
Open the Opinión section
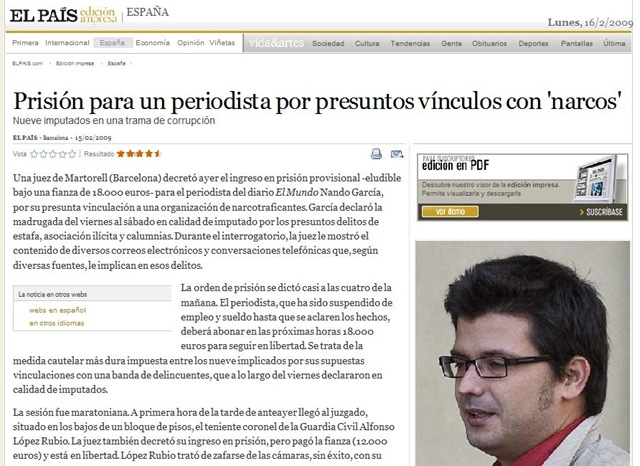tap(191, 43)
